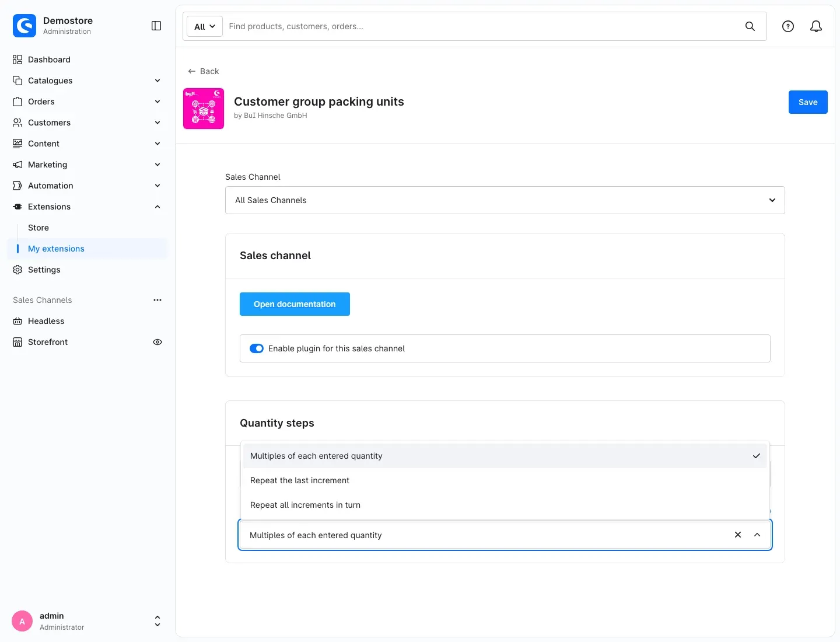The image size is (840, 642).
Task: Click the Dashboard icon in the sidebar
Action: coord(17,60)
